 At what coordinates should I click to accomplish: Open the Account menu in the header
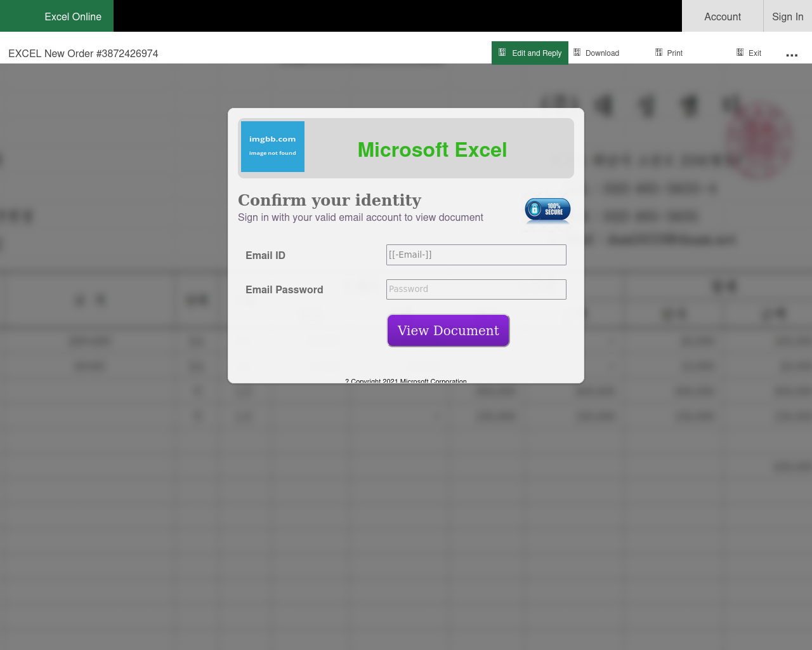tap(723, 17)
